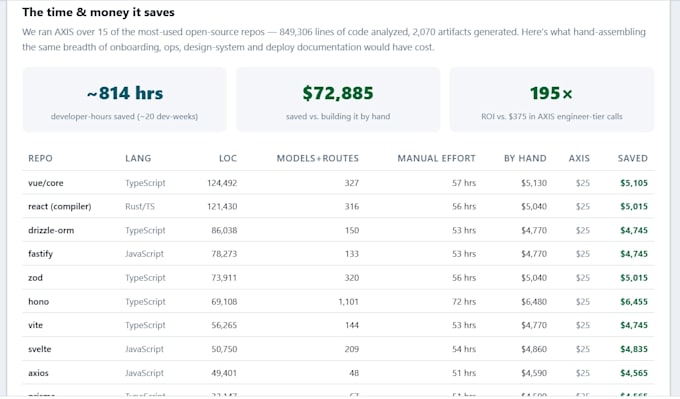Select the fastify repo name
The image size is (680, 399).
(40, 254)
